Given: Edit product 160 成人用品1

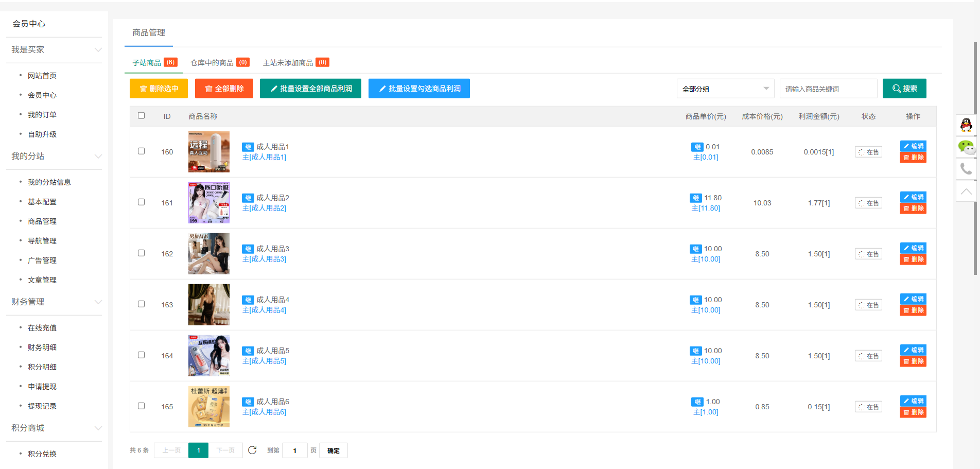Looking at the screenshot, I should pyautogui.click(x=913, y=146).
